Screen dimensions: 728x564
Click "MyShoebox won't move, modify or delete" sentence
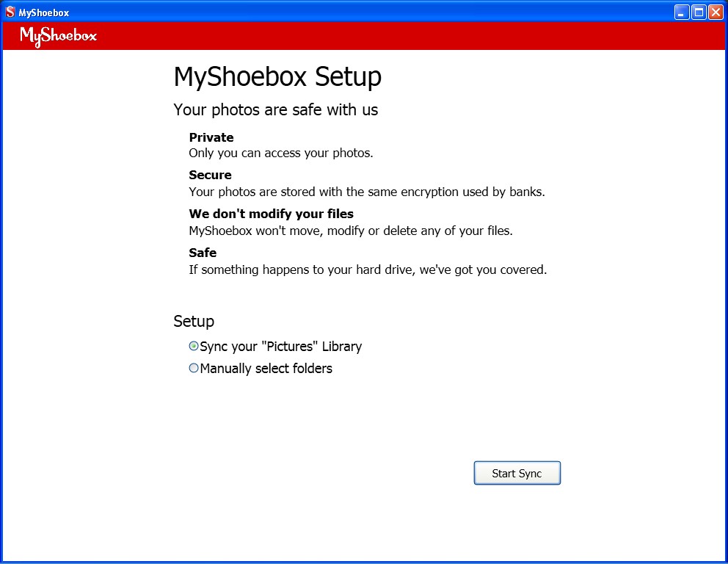click(351, 231)
